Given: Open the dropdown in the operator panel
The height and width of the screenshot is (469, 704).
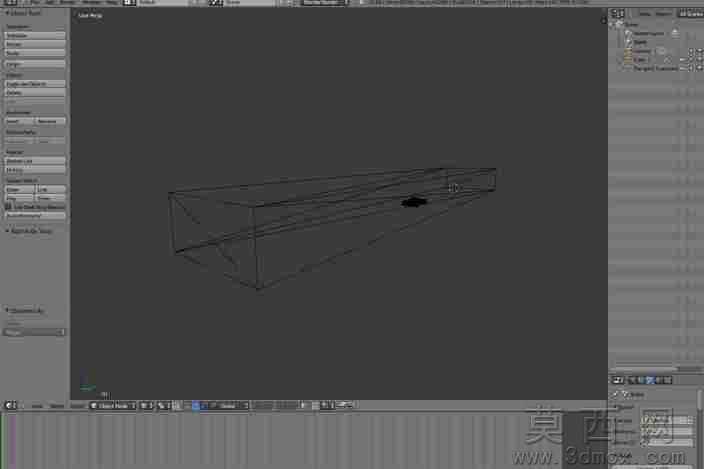Looking at the screenshot, I should 35,332.
